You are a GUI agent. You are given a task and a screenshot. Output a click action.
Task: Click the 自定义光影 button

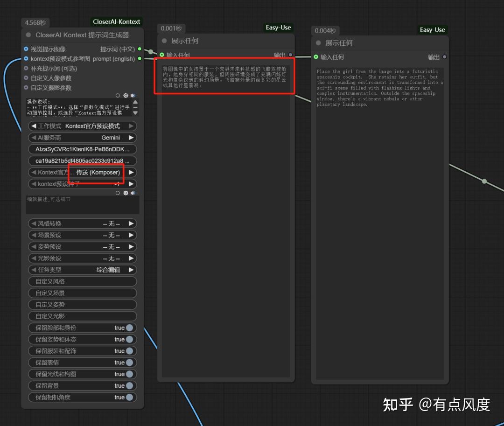[x=82, y=316]
